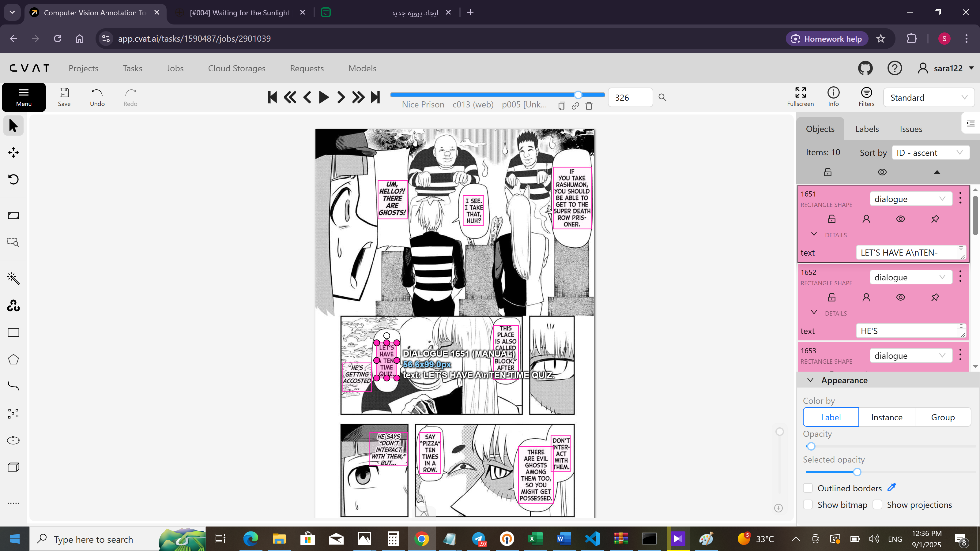Change label dropdown of object 1652
This screenshot has height=551, width=980.
click(x=910, y=277)
